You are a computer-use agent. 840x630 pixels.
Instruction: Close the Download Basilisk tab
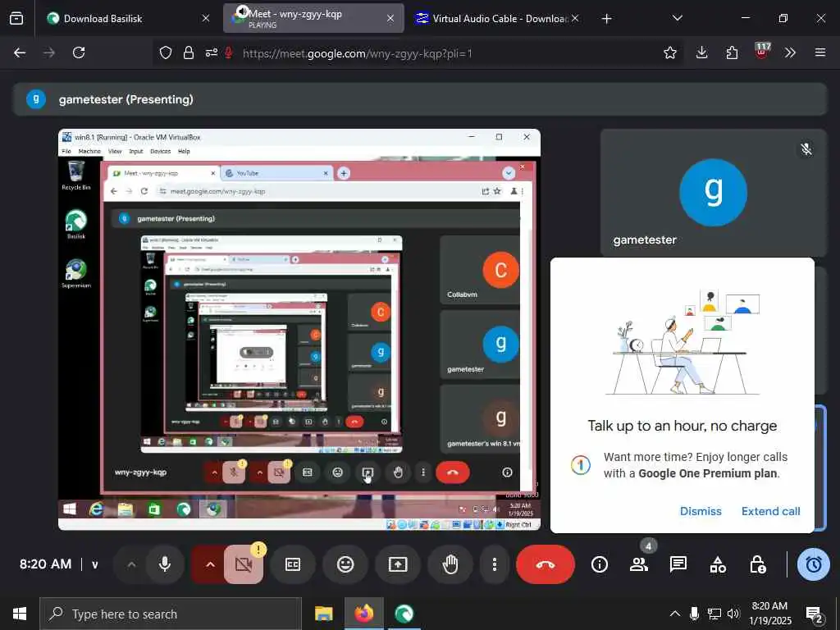point(206,19)
